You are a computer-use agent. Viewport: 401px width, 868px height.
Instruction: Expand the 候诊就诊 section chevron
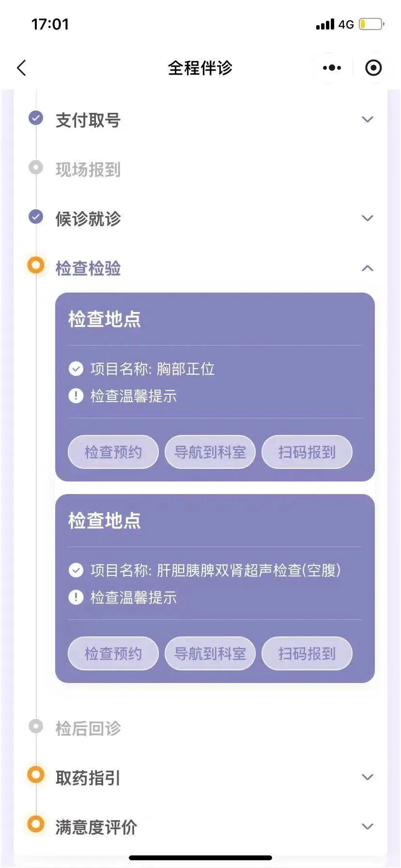pyautogui.click(x=368, y=218)
